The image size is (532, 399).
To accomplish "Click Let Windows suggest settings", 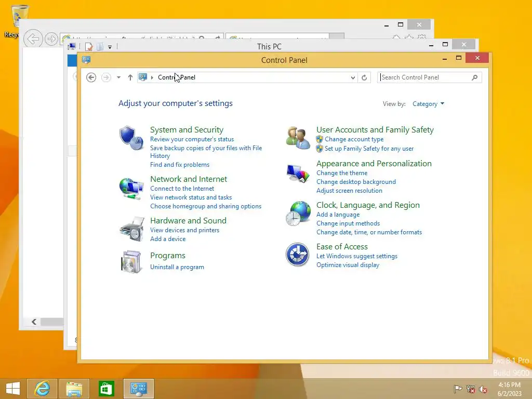I will pyautogui.click(x=356, y=256).
